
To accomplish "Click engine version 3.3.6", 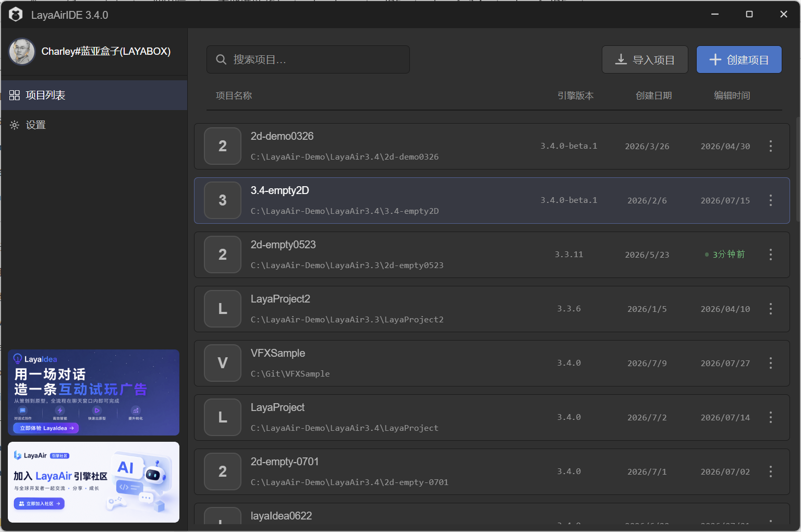I will (x=569, y=309).
